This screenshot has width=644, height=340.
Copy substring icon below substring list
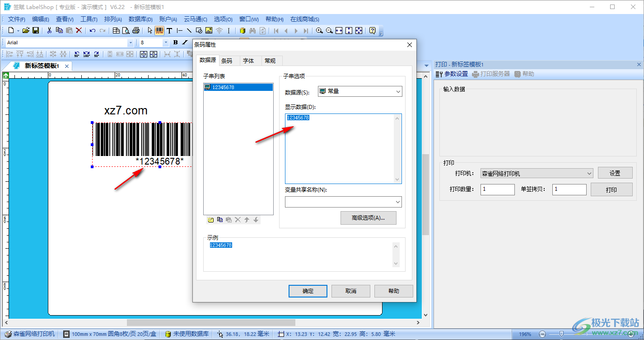tap(219, 220)
